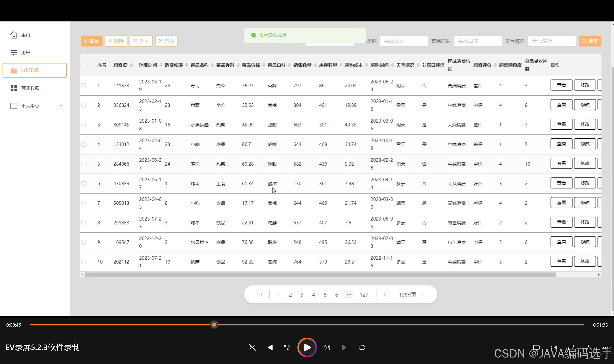Click the video progress slider handle
The height and width of the screenshot is (364, 614).
pos(214,325)
